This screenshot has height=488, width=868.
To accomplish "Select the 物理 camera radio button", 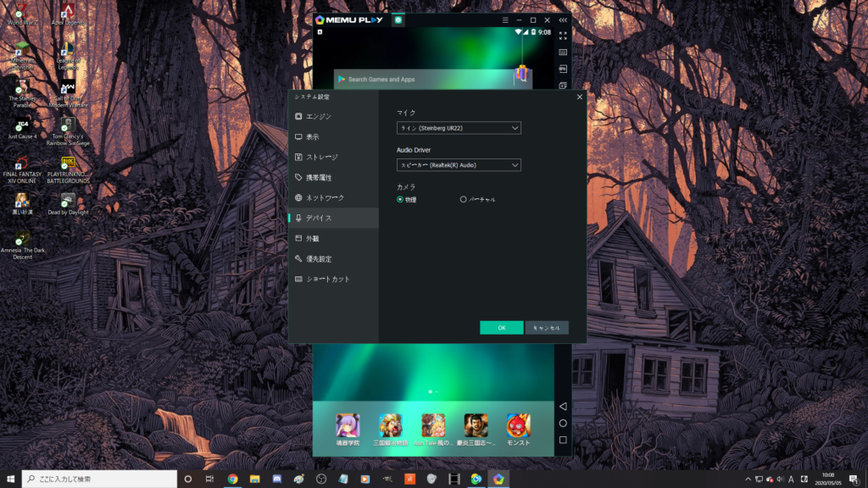I will [400, 199].
